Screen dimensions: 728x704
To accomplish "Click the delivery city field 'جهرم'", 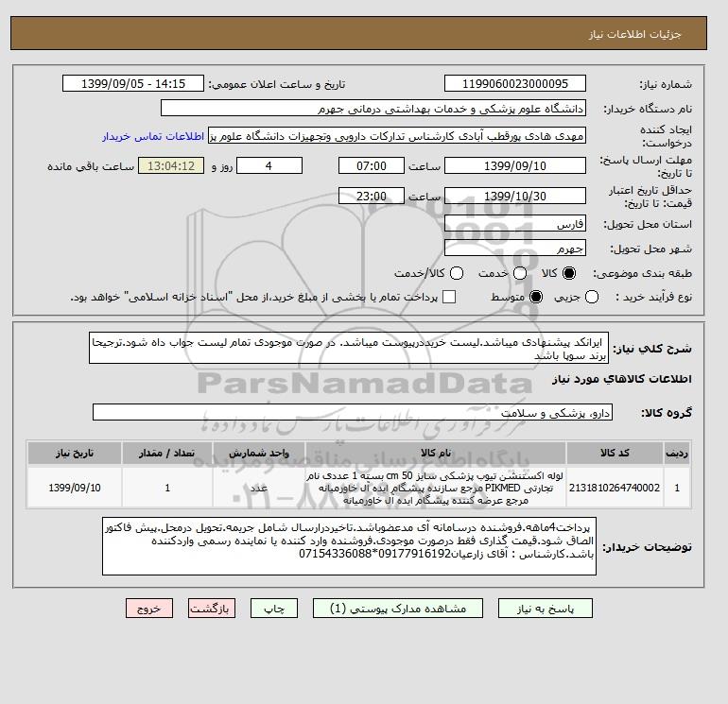I will pos(515,249).
